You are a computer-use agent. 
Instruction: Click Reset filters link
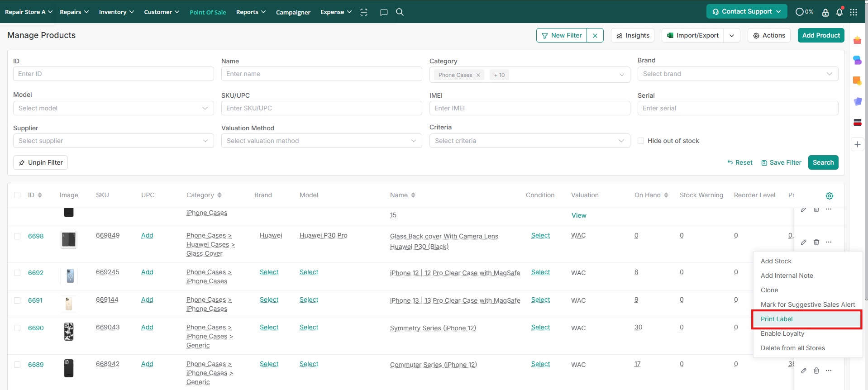tap(740, 162)
